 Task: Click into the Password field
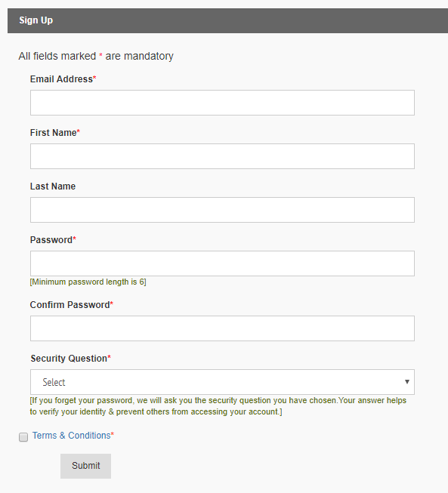click(222, 263)
